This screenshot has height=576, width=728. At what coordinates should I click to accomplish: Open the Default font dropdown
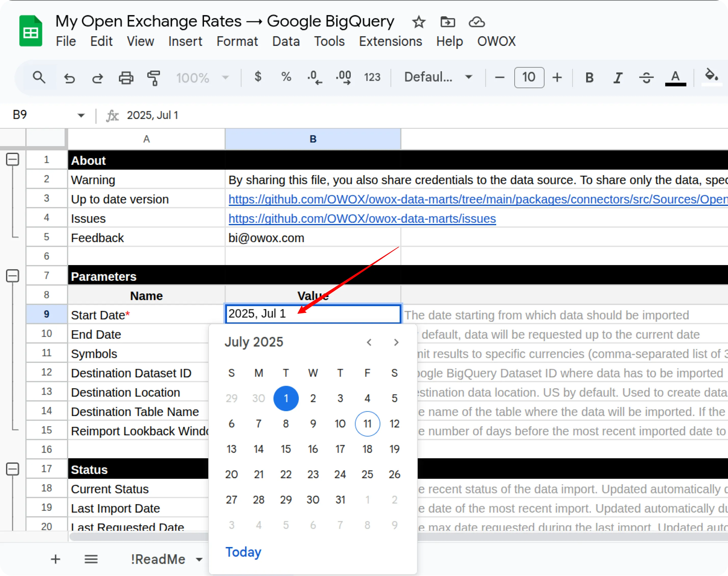[x=438, y=77]
